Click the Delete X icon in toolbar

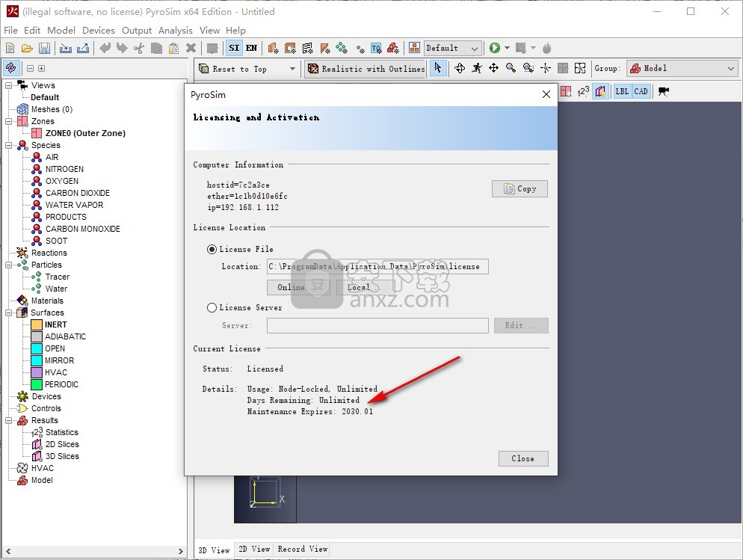click(191, 48)
